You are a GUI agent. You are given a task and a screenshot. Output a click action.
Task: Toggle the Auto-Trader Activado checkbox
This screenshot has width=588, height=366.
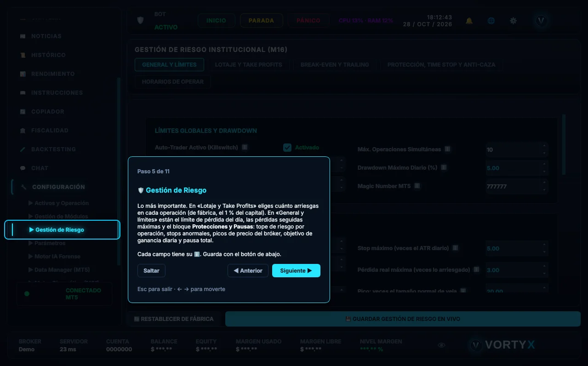point(287,148)
